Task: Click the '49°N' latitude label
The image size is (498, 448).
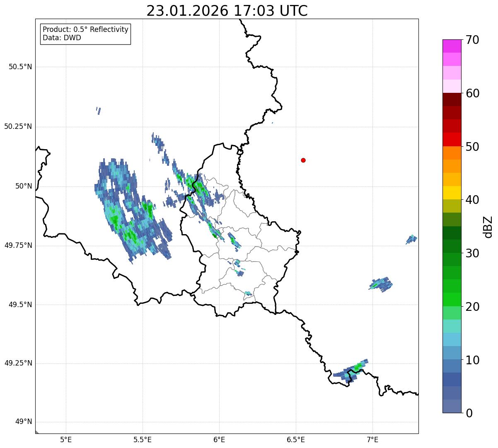Action: [24, 422]
